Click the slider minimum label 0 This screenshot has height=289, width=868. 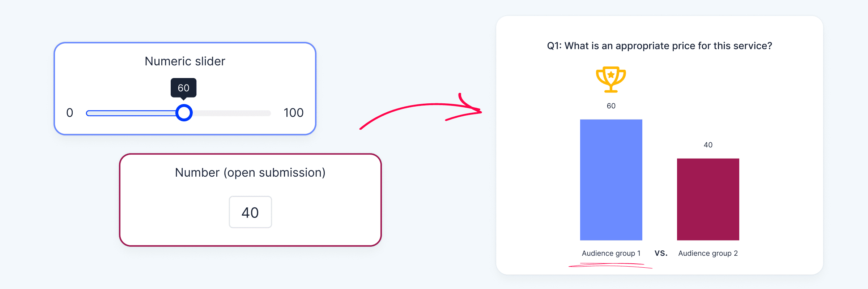coord(70,113)
